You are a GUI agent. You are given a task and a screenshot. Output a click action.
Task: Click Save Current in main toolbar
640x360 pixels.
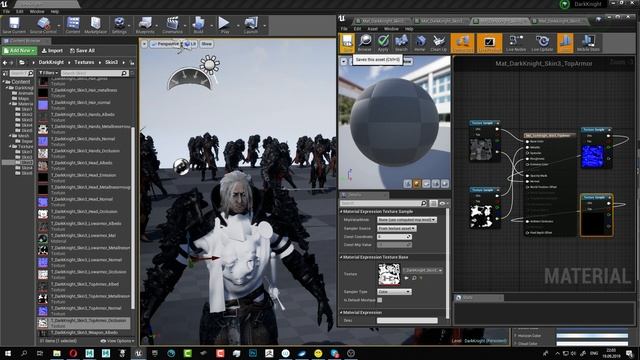(14, 25)
